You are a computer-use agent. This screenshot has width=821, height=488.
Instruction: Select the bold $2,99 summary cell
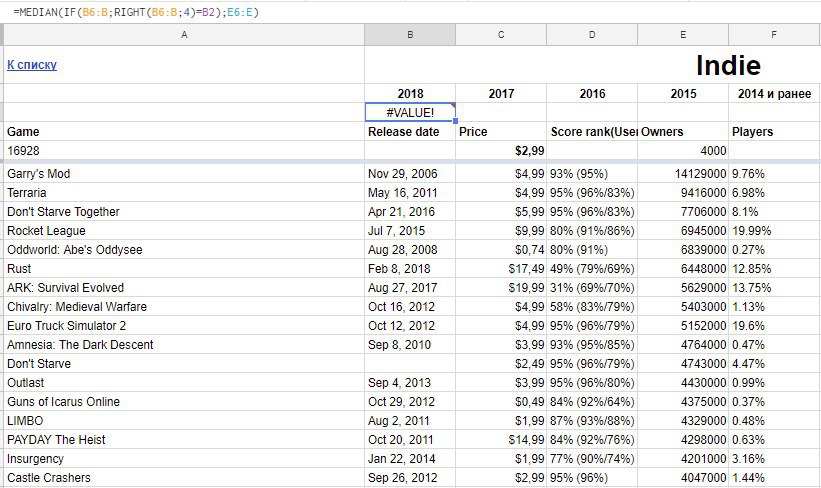(501, 150)
